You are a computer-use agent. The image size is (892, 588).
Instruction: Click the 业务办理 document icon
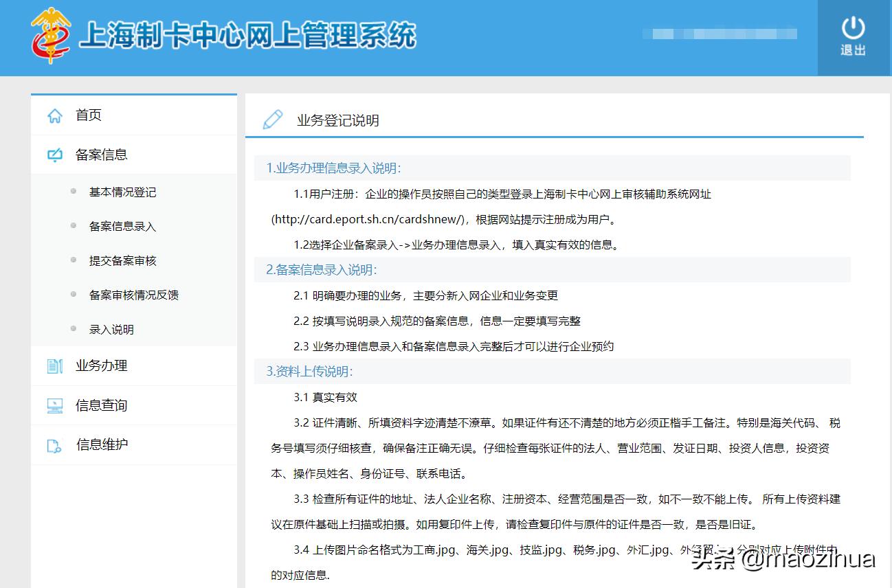[55, 366]
